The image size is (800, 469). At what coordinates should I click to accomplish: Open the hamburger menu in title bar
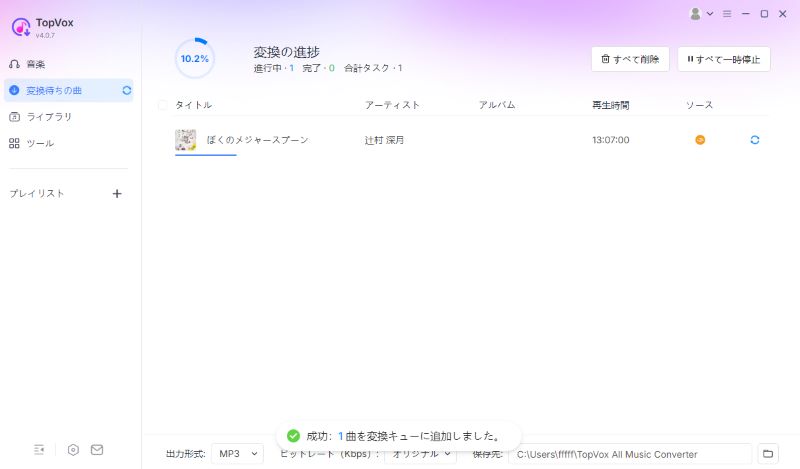(x=727, y=14)
